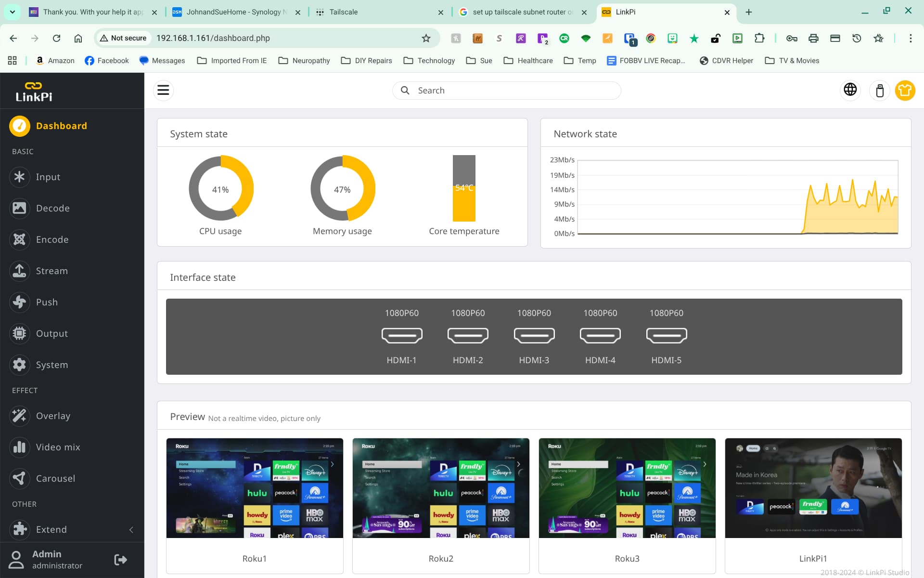Open the Chrome tab search dropdown
This screenshot has height=578, width=924.
coord(12,12)
